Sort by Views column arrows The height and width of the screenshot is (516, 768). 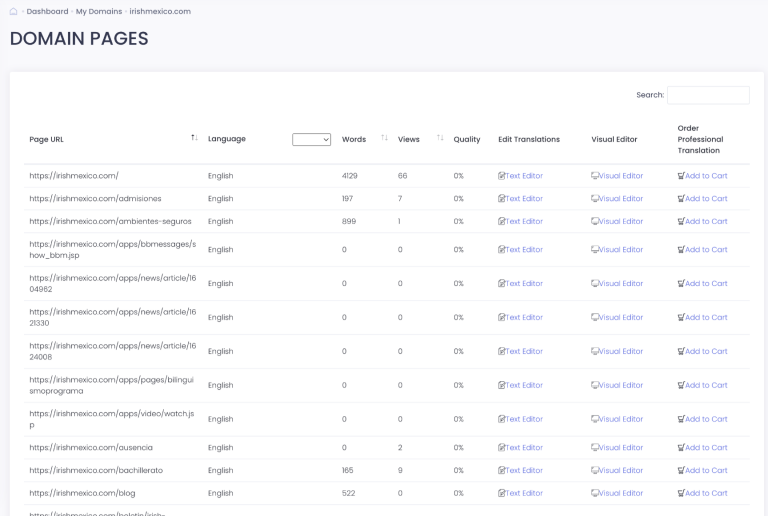point(440,138)
